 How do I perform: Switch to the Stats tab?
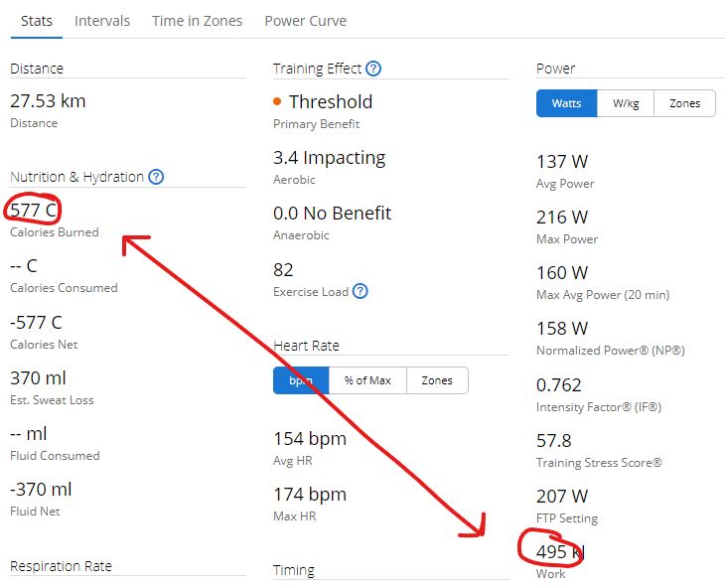pyautogui.click(x=37, y=21)
